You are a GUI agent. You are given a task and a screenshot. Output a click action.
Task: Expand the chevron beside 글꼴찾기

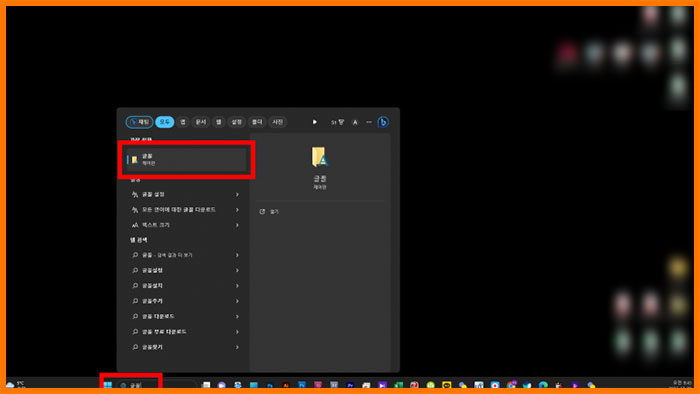[x=237, y=347]
